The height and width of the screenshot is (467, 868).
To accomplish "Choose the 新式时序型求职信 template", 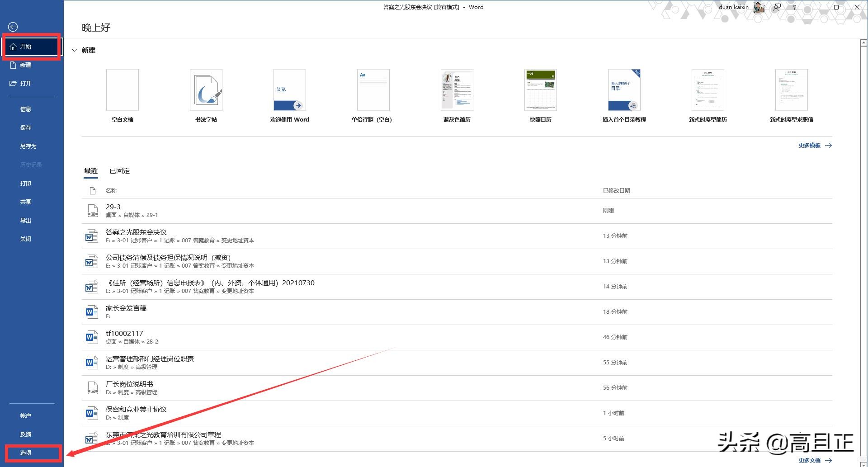I will coord(792,96).
